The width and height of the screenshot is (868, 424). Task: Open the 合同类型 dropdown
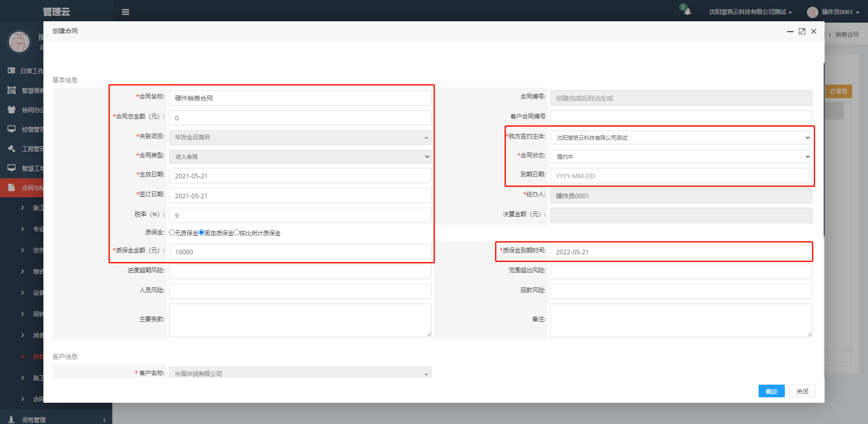(x=300, y=157)
